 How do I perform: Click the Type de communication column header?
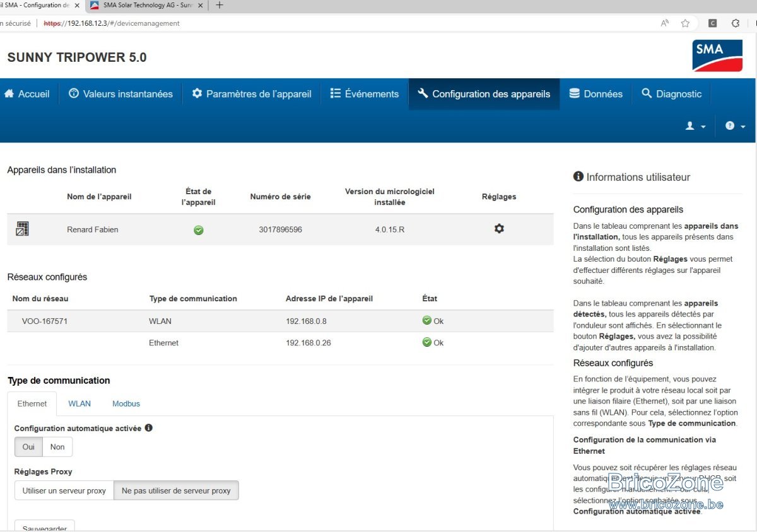click(193, 298)
